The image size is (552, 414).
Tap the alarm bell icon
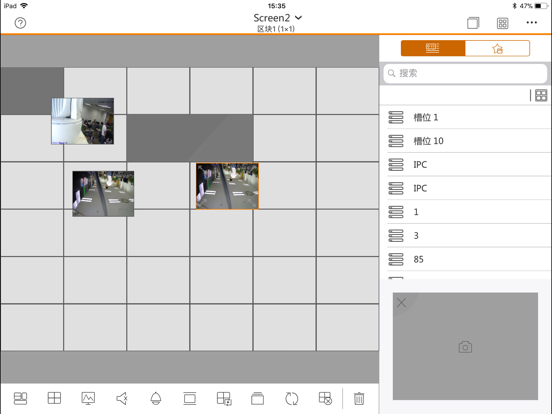pyautogui.click(x=156, y=399)
